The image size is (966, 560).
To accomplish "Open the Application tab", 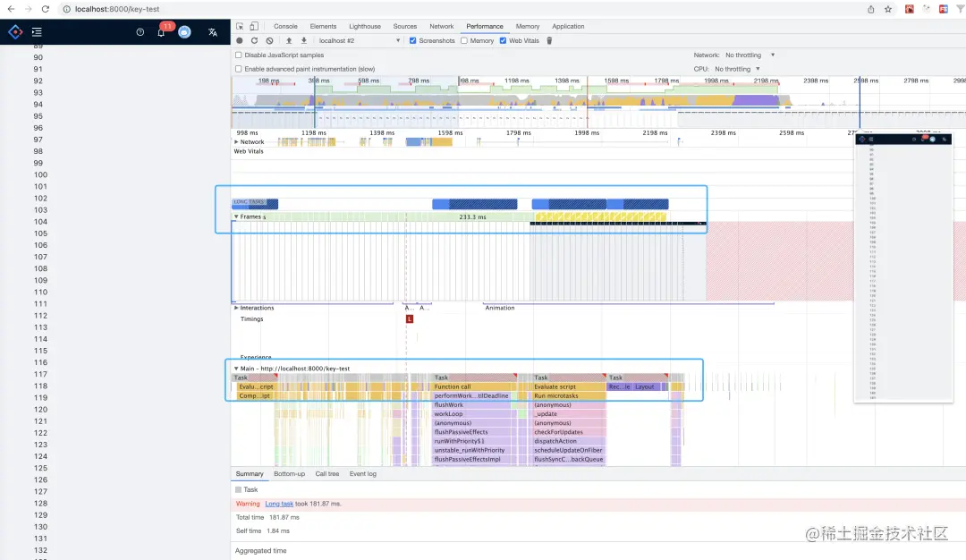I will [568, 27].
